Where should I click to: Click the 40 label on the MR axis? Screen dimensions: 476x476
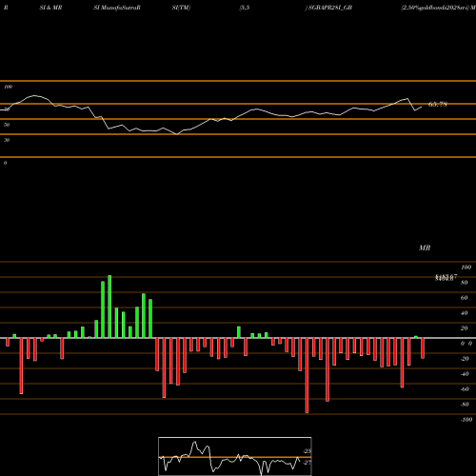point(465,313)
